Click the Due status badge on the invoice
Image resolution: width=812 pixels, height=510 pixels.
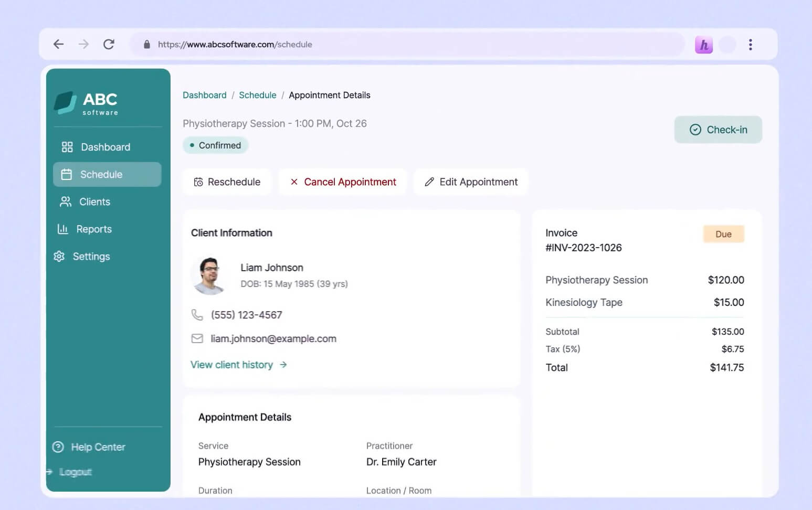click(x=723, y=234)
